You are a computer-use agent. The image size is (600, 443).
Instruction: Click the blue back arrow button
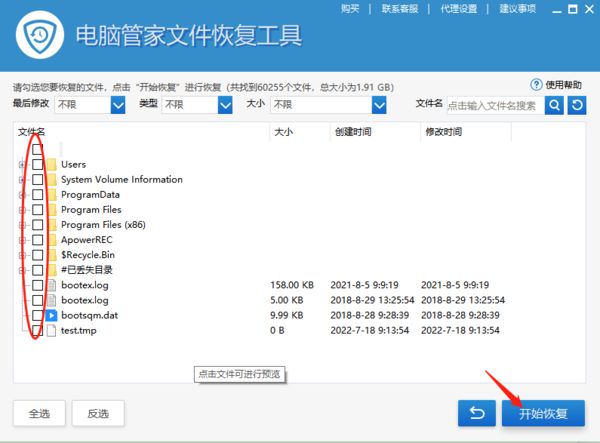(476, 413)
